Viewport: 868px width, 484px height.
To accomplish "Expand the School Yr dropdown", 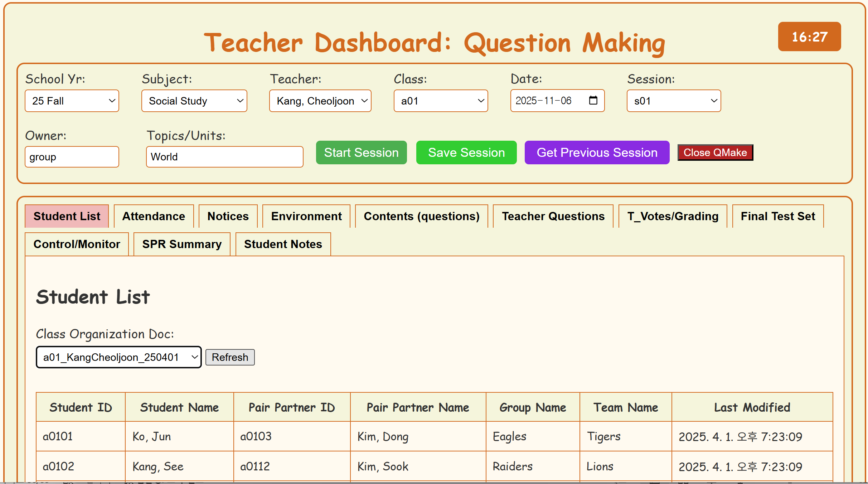I will click(x=72, y=101).
